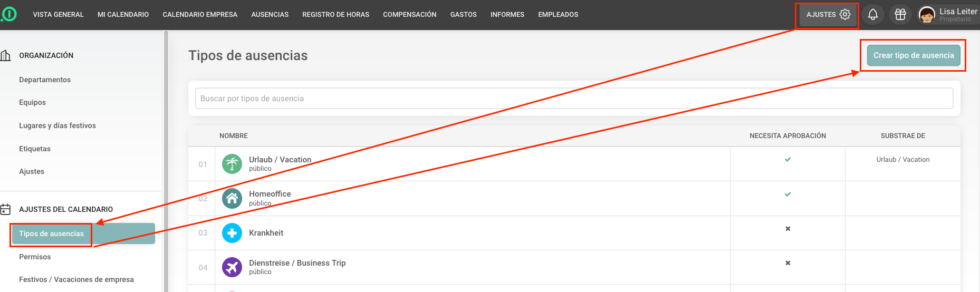This screenshot has width=980, height=292.
Task: Open organization Ajustes in sidebar
Action: [x=32, y=171]
